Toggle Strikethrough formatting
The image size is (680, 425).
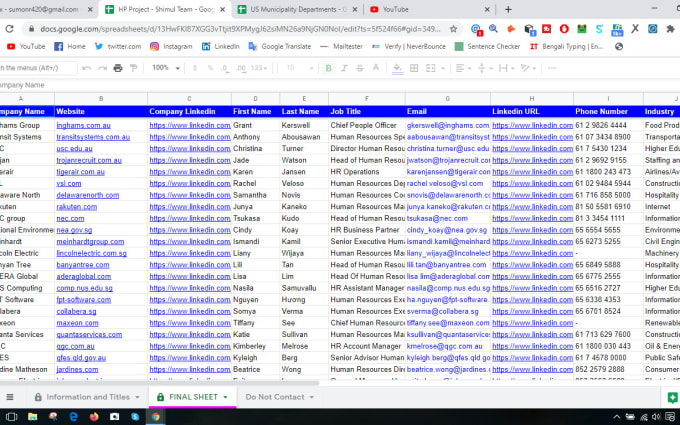point(360,68)
